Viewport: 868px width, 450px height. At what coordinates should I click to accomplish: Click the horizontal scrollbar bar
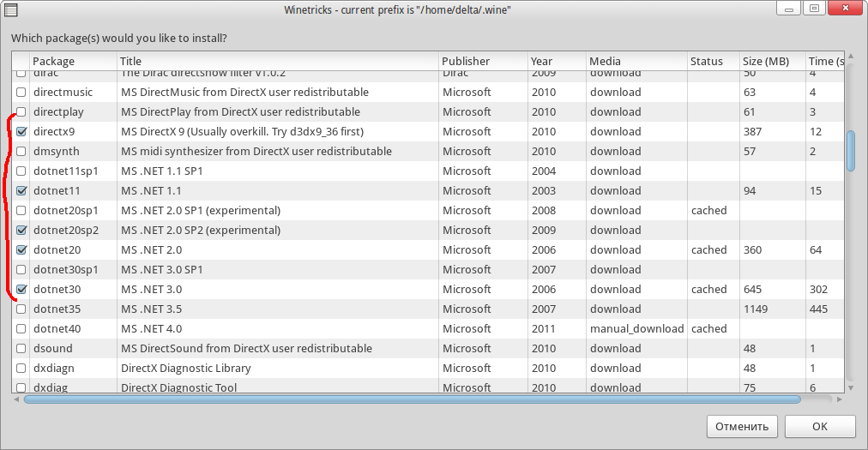pos(412,399)
